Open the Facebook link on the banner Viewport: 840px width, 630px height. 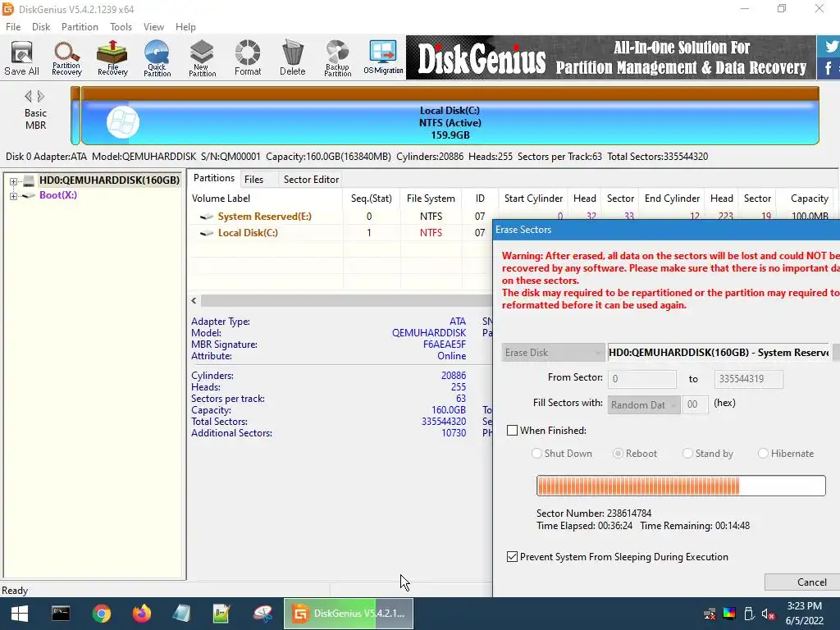coord(829,68)
